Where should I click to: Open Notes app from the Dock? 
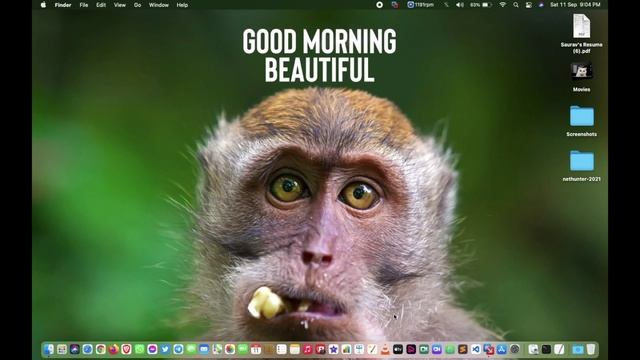[295, 349]
